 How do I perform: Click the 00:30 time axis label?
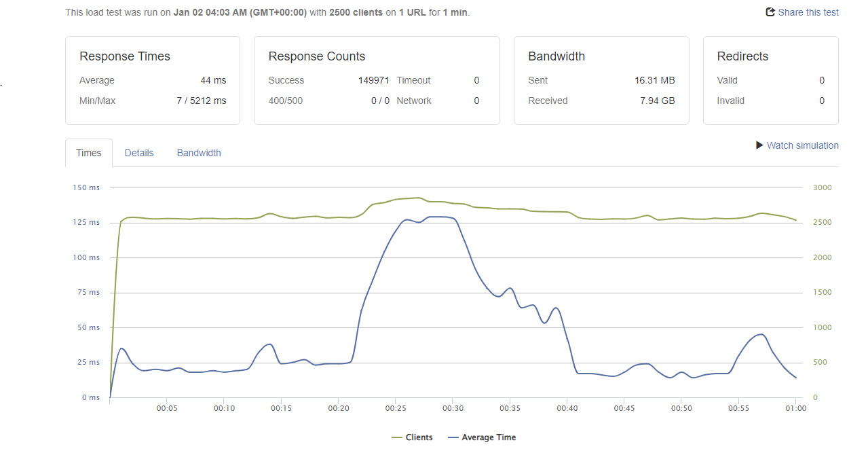coord(453,408)
